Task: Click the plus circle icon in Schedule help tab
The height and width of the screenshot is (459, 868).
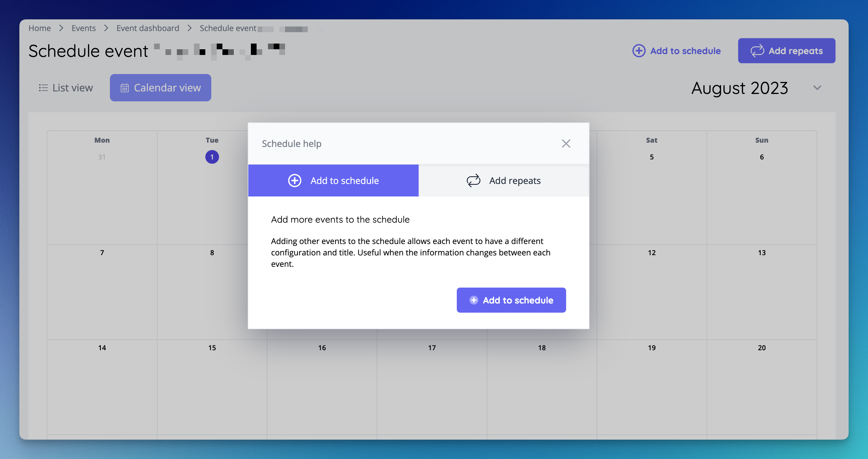Action: (x=294, y=180)
